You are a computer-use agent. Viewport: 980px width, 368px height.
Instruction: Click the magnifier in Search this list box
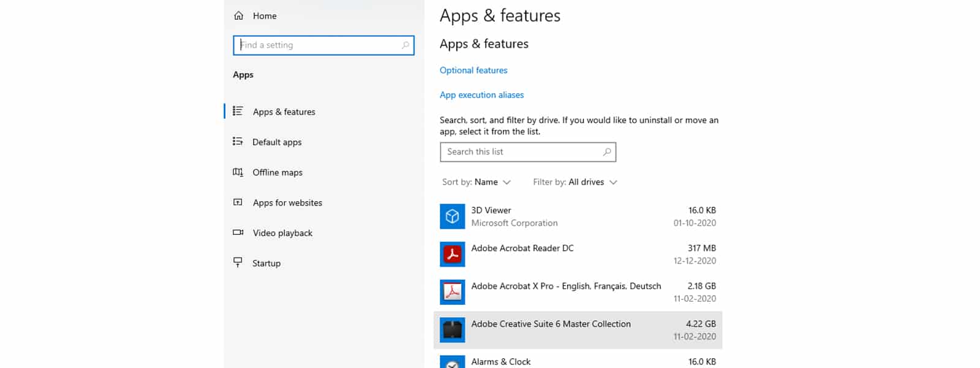click(x=607, y=152)
